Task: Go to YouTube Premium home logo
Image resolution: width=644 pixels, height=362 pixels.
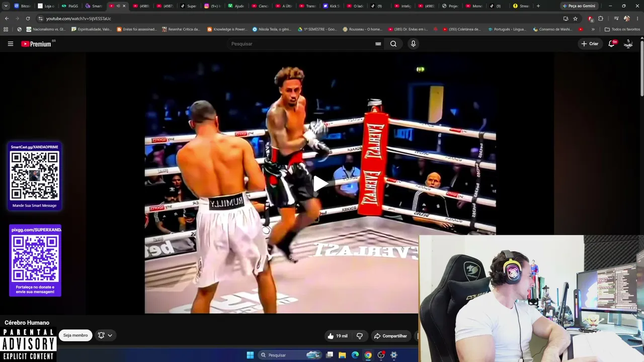Action: tap(36, 44)
